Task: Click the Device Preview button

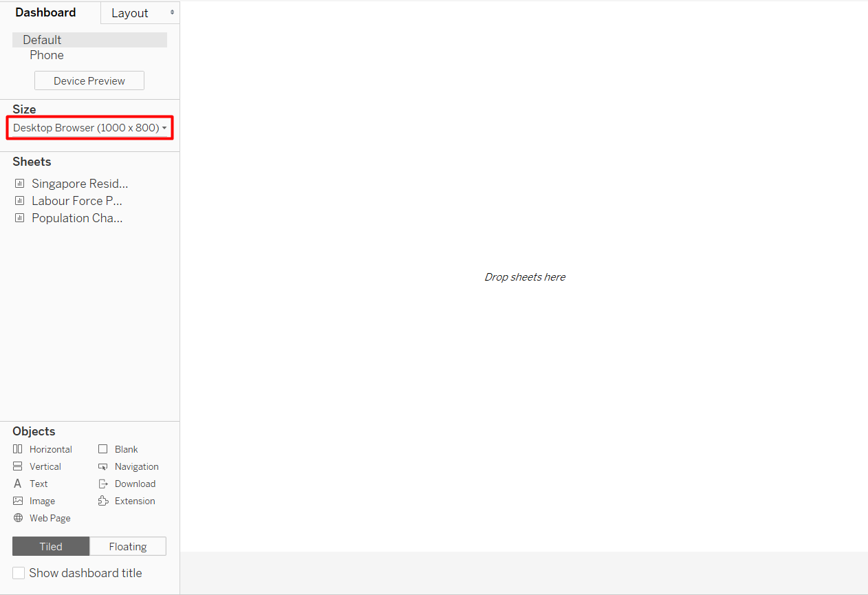Action: coord(89,80)
